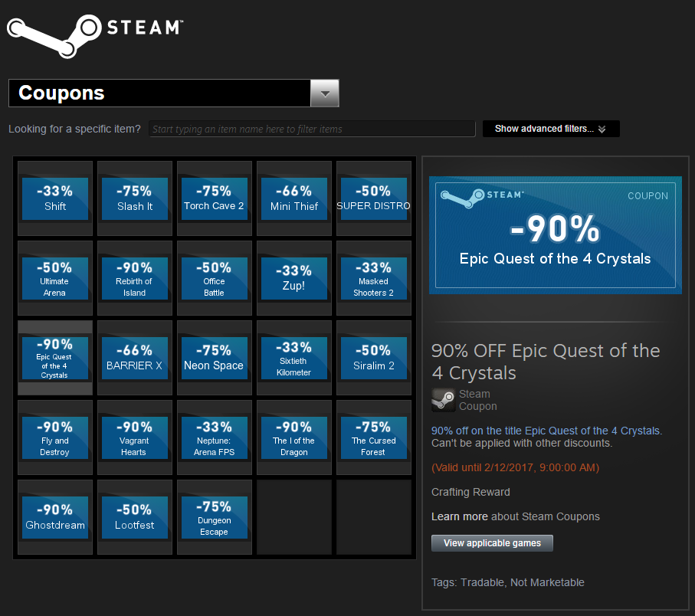This screenshot has height=616, width=695.
Task: Select the -50% Ultimate Arena coupon
Action: pyautogui.click(x=55, y=278)
